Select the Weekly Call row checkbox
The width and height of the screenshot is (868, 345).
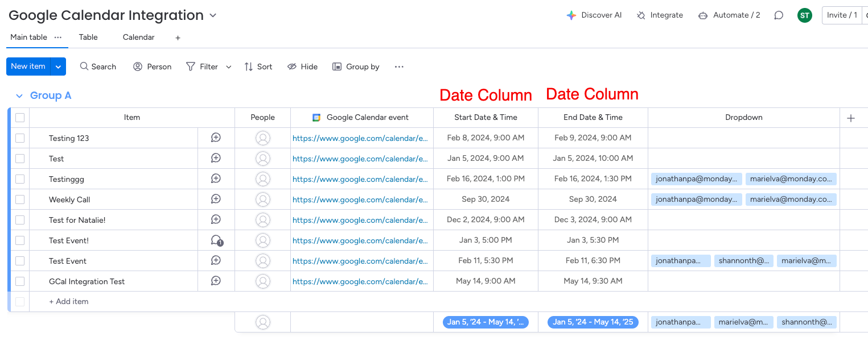(x=20, y=199)
